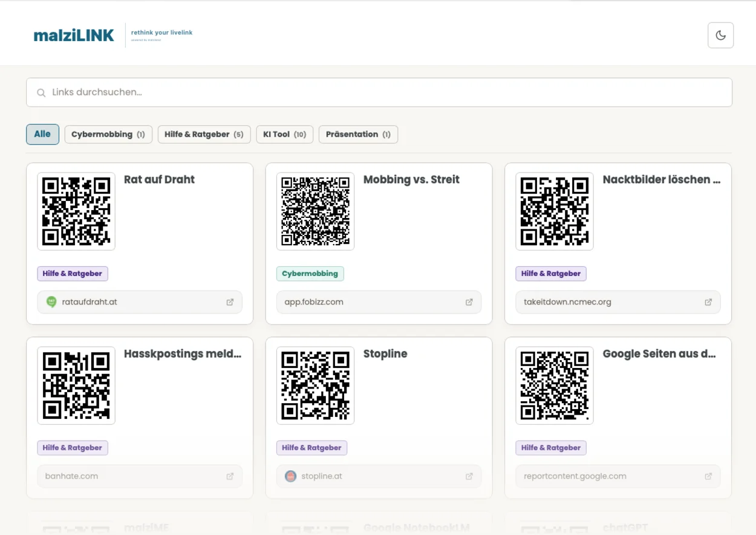The width and height of the screenshot is (756, 535).
Task: Enlarge the 'Rat auf Draht' QR code
Action: pyautogui.click(x=76, y=211)
